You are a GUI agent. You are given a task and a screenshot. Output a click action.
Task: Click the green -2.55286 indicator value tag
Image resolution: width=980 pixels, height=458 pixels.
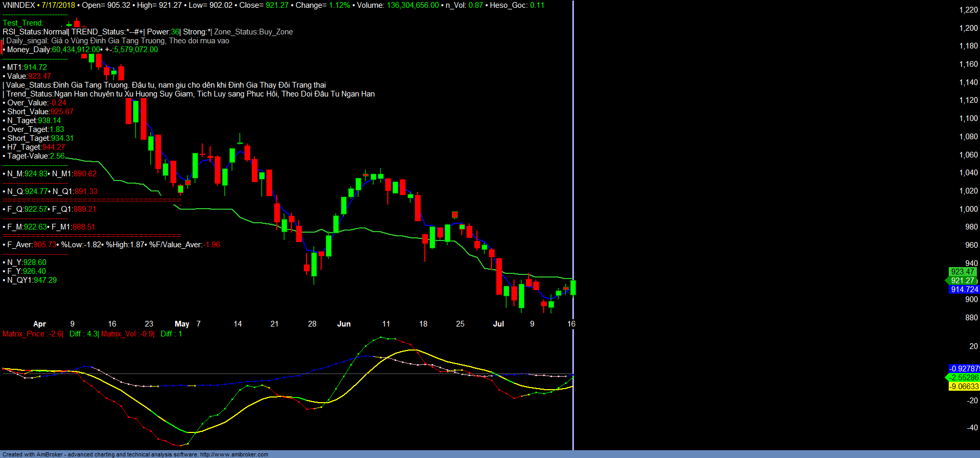[964, 378]
